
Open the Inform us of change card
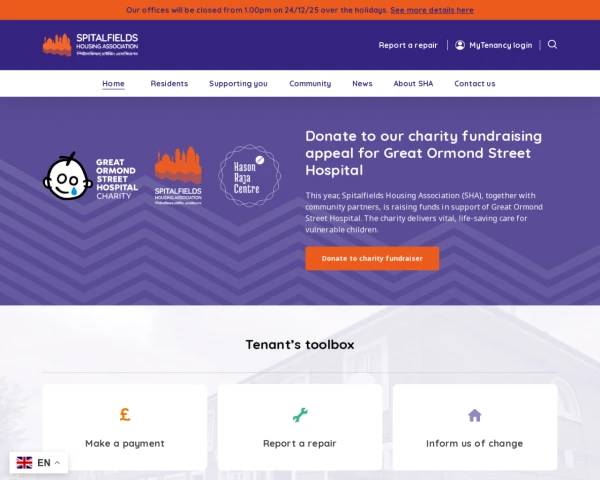point(474,427)
